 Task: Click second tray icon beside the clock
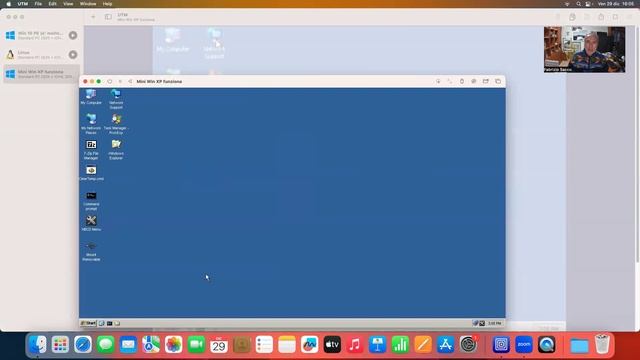[482, 323]
